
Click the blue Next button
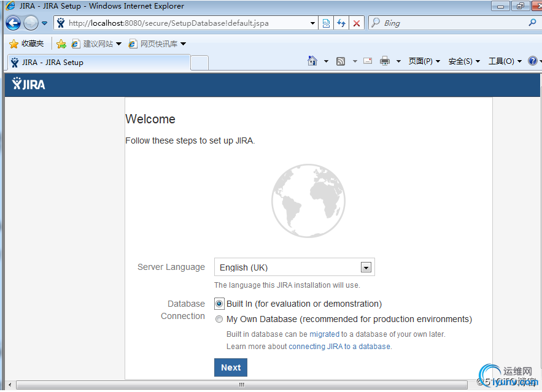point(231,367)
